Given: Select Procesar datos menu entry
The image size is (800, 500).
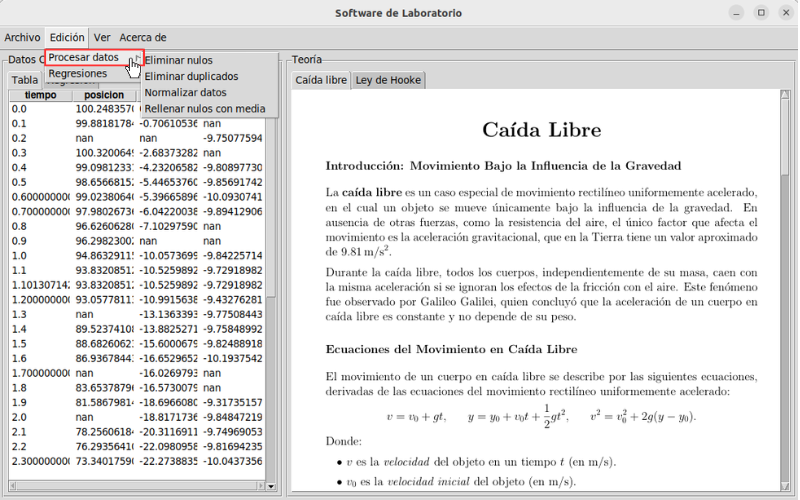Looking at the screenshot, I should (94, 57).
